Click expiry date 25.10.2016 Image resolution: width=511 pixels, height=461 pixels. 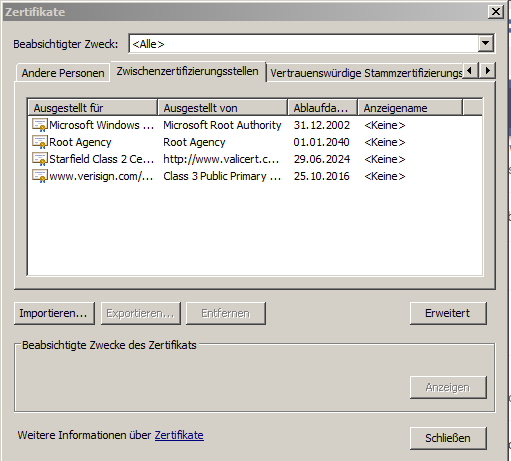point(322,176)
